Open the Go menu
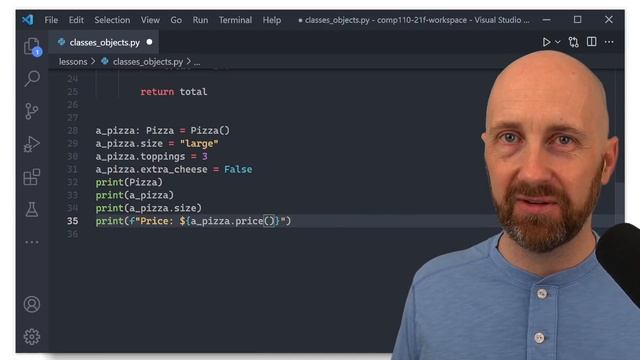Image resolution: width=640 pixels, height=360 pixels. [x=176, y=20]
